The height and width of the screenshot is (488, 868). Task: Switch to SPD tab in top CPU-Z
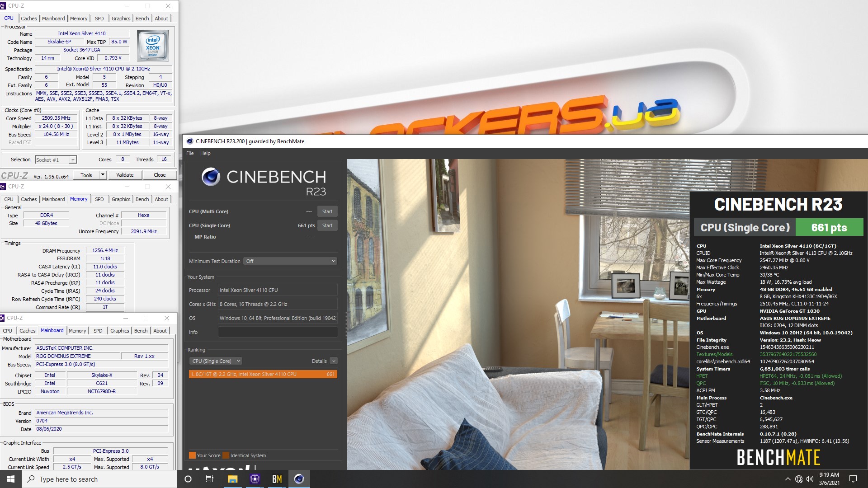click(x=99, y=19)
